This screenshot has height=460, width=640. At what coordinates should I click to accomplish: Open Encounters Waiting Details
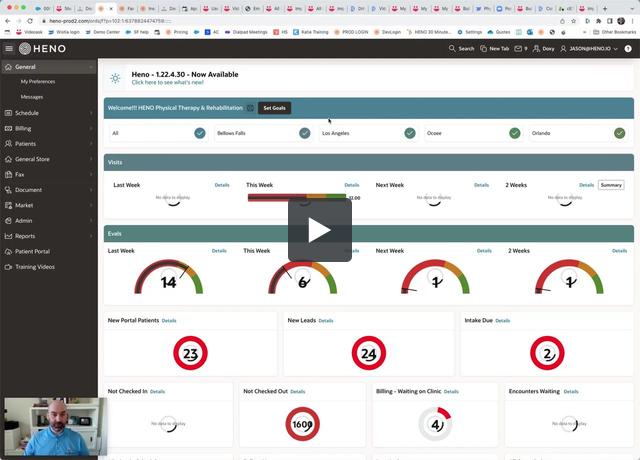click(571, 392)
